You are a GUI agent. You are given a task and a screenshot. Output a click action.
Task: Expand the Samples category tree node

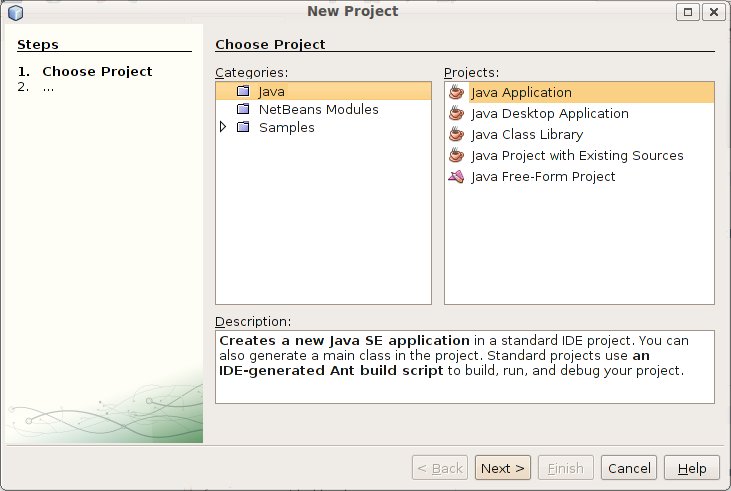click(x=223, y=128)
